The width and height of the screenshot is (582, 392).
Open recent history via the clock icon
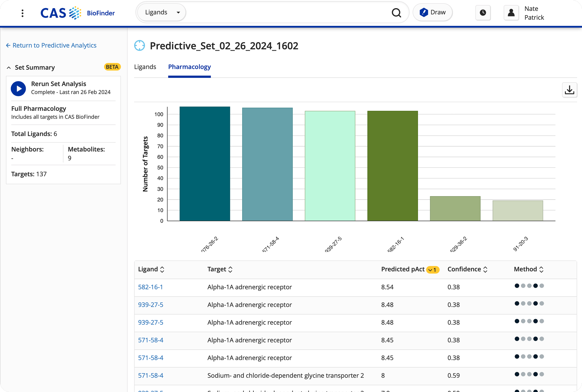click(x=483, y=13)
